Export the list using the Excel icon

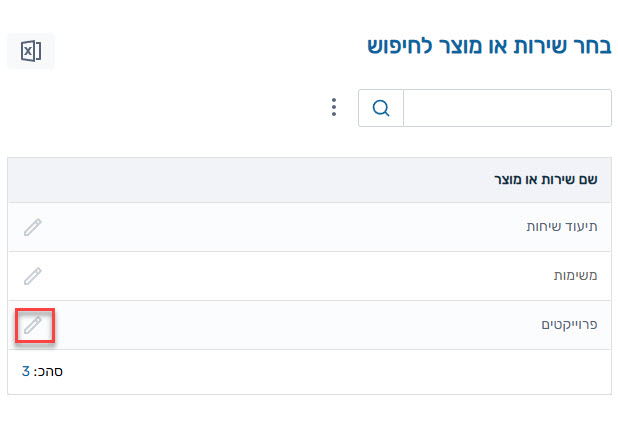coord(31,51)
